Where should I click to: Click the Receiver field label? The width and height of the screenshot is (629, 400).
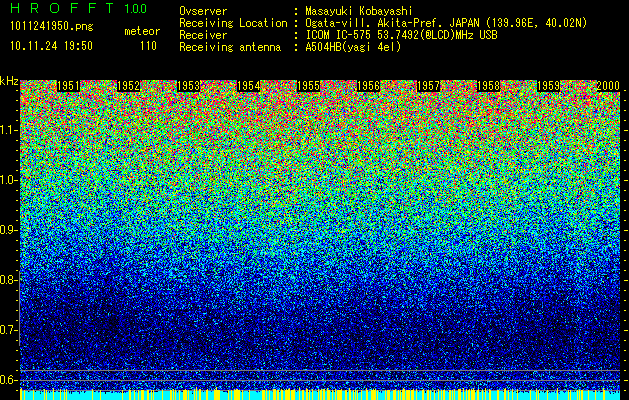(x=203, y=35)
